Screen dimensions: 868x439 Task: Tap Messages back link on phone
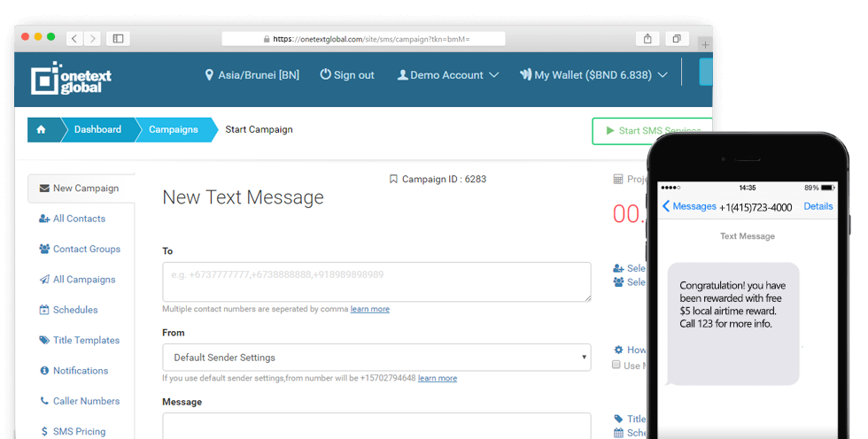(689, 206)
